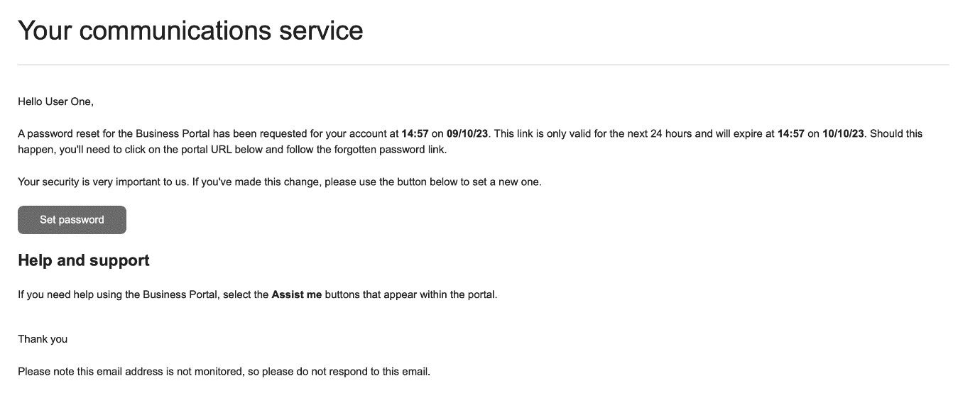
Task: Click the Set password button
Action: point(72,220)
